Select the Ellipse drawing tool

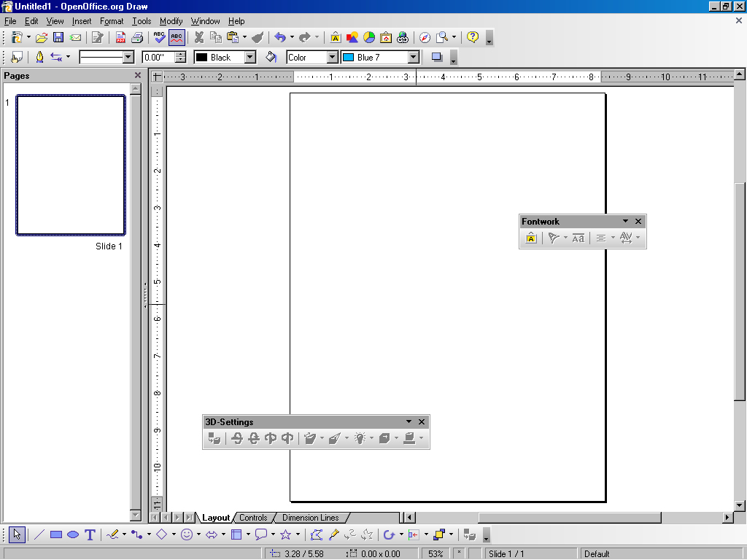(73, 534)
